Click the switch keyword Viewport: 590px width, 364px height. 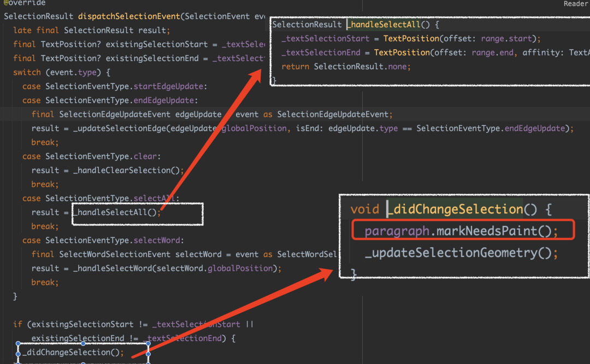coord(27,73)
